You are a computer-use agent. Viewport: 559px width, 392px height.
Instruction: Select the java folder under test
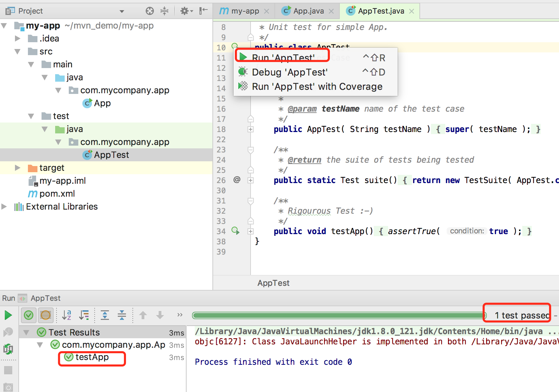pos(69,129)
